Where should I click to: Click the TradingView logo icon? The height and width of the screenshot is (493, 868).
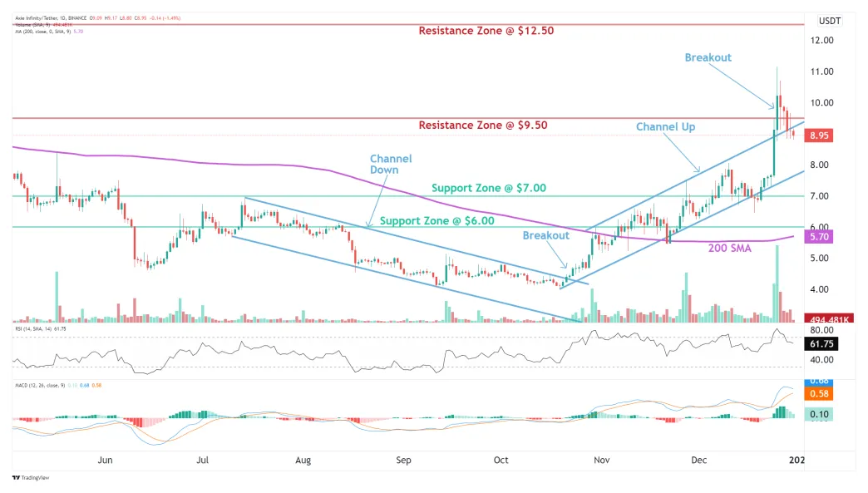click(x=15, y=479)
